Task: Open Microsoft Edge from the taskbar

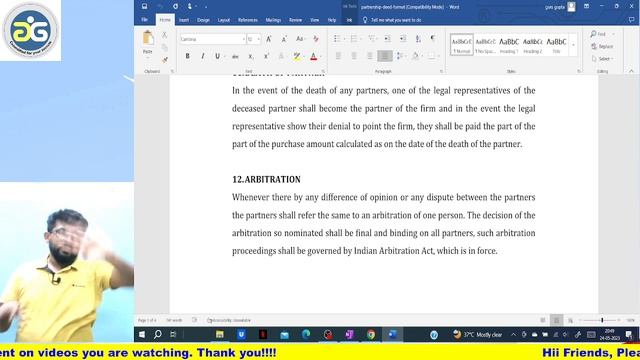Action: [x=306, y=335]
